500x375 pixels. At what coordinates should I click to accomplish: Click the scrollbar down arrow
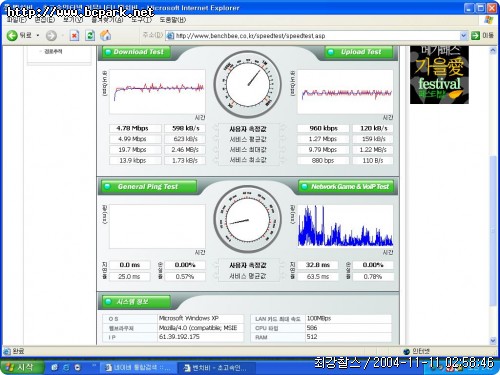point(493,341)
